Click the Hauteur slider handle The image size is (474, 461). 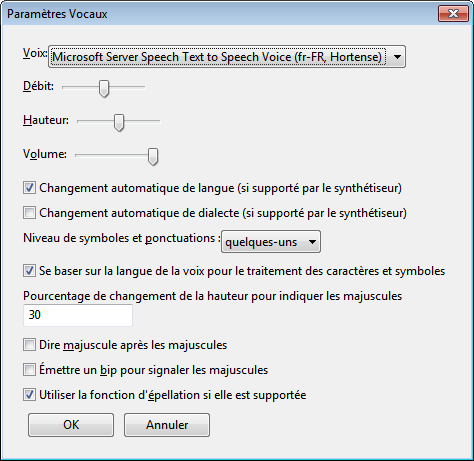[x=119, y=122]
